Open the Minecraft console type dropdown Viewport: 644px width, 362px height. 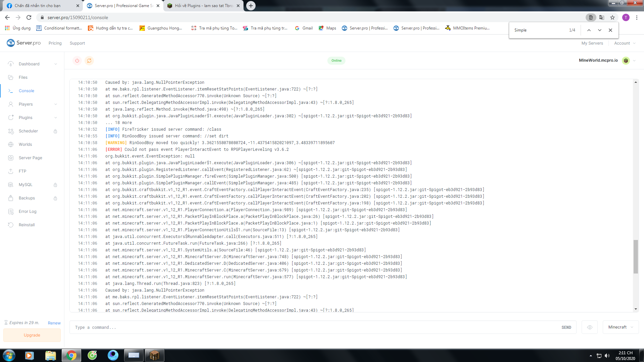(621, 327)
